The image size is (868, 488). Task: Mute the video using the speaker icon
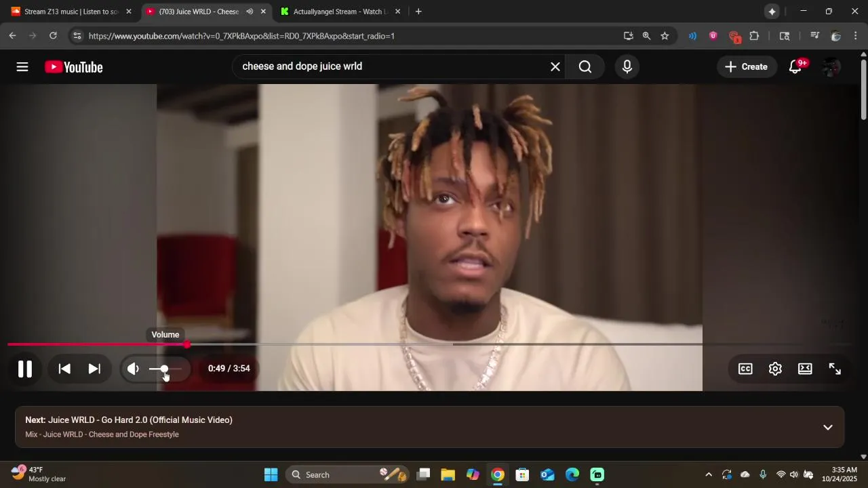(133, 369)
